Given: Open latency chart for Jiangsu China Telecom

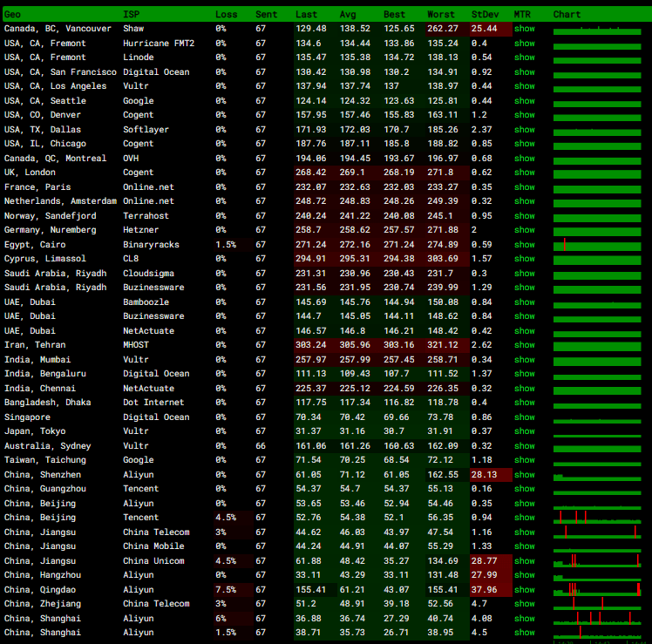Looking at the screenshot, I should click(x=597, y=532).
